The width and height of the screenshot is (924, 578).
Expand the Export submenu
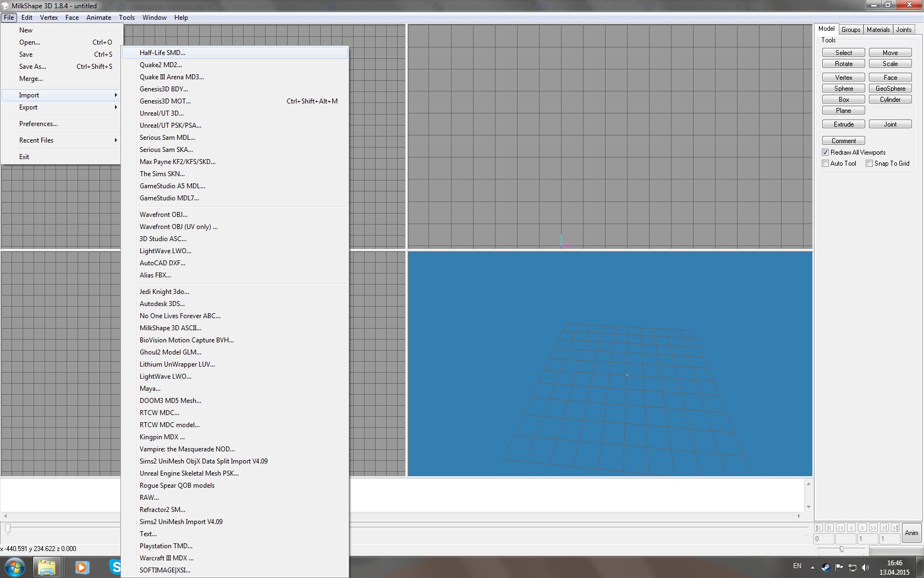tap(61, 107)
